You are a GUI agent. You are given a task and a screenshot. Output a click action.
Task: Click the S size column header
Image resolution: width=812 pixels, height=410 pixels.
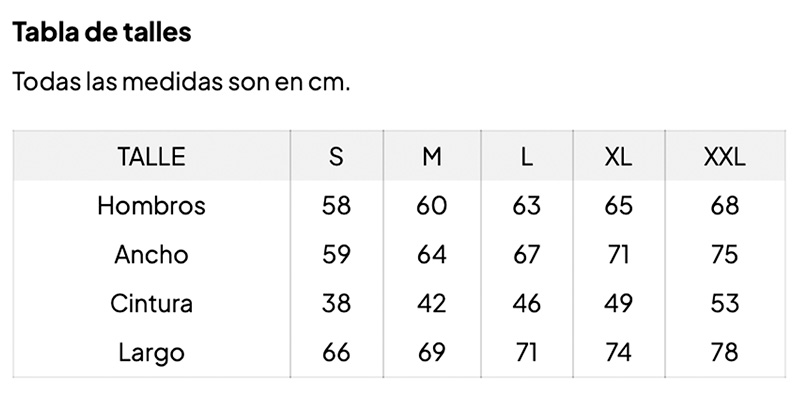[x=336, y=156]
